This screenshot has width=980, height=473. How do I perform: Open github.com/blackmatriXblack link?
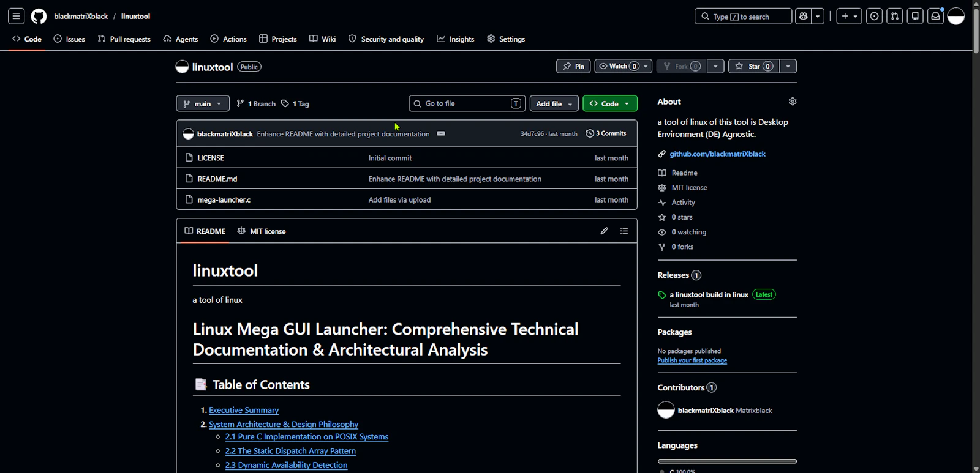717,154
